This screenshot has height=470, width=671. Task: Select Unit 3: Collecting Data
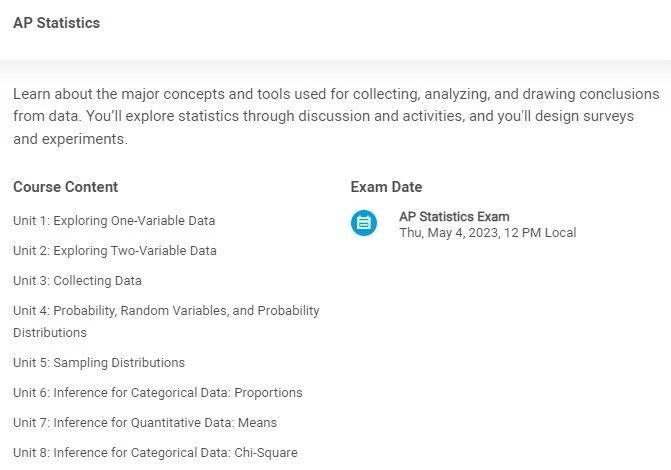click(77, 281)
